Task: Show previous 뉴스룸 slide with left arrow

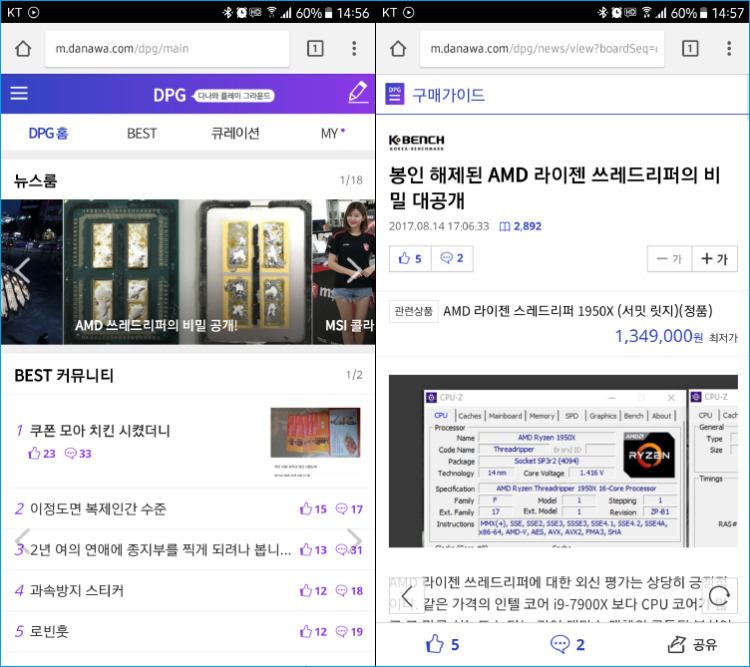Action: 22,270
